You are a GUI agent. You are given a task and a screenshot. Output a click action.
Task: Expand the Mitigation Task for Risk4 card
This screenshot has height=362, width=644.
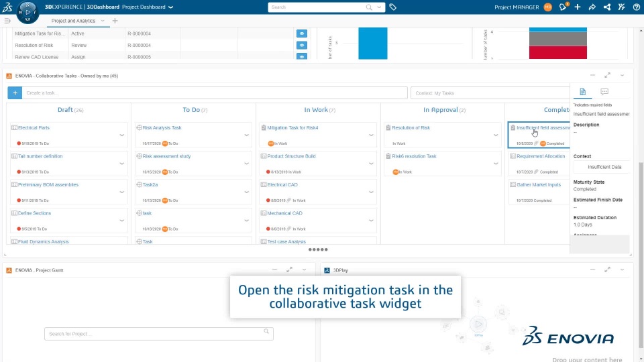click(x=371, y=135)
